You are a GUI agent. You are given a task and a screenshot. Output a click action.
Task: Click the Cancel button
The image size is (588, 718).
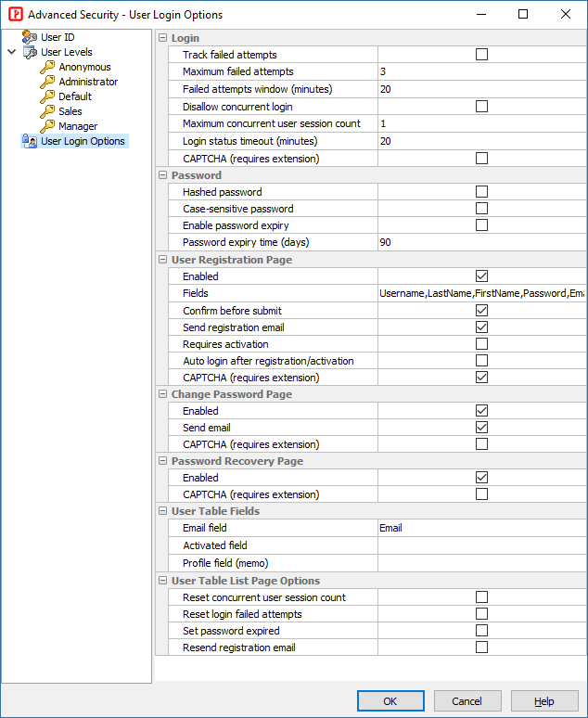click(467, 701)
